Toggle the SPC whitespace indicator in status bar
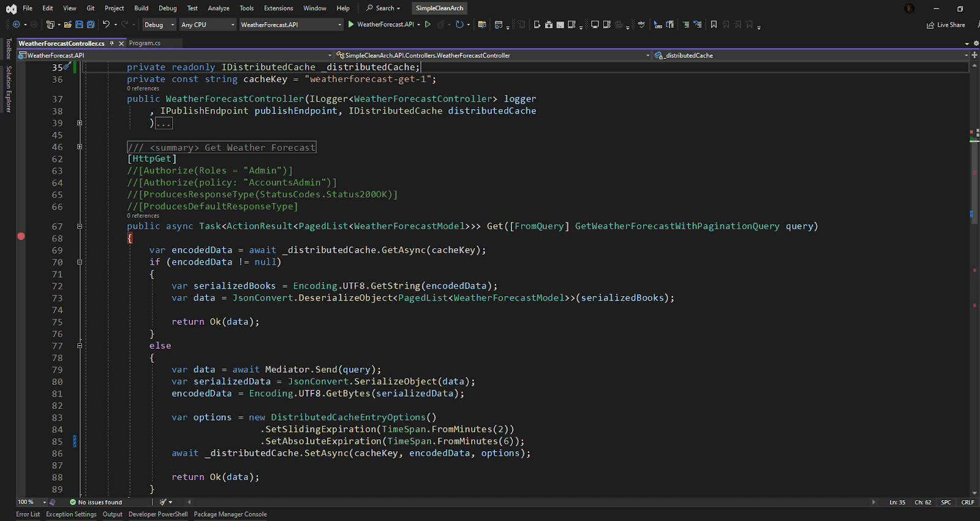Screen dimensions: 980x521 946,502
